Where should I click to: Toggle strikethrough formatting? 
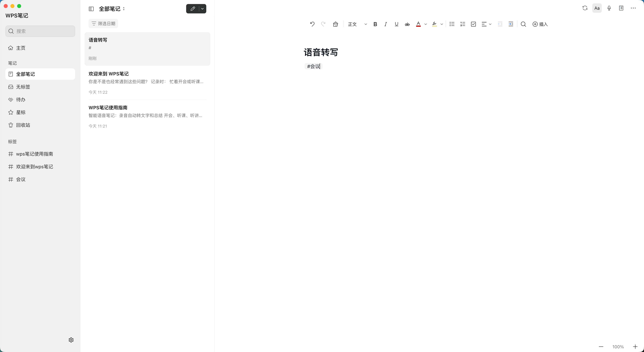pyautogui.click(x=407, y=24)
